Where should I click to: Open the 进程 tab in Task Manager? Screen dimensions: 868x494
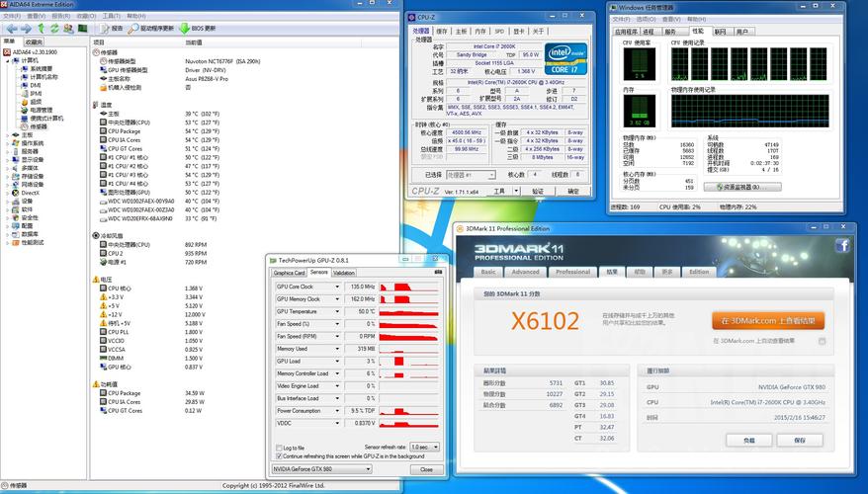click(649, 32)
